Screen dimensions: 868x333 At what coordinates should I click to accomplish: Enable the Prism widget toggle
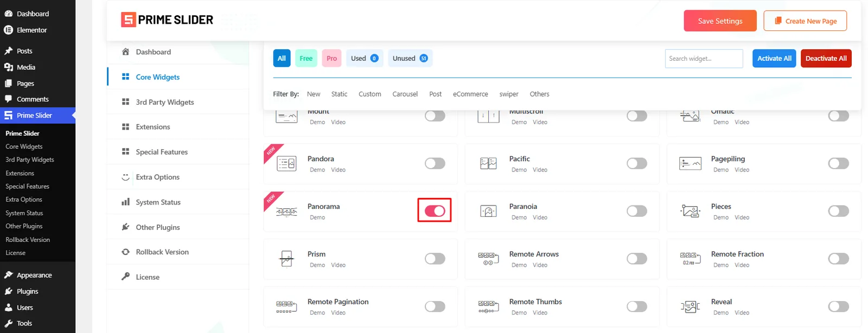pos(435,259)
